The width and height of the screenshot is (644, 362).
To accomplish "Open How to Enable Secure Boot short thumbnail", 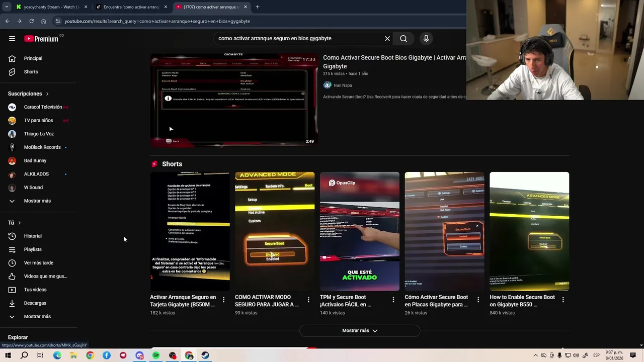I will (529, 231).
